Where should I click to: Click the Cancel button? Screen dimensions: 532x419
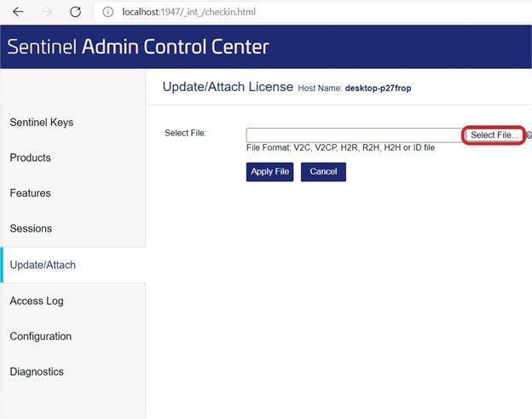323,172
